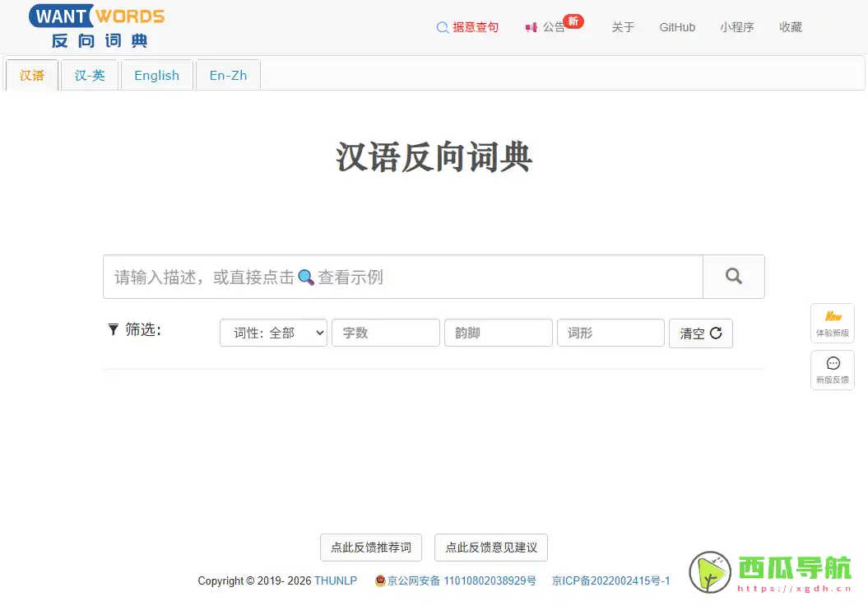Click the 韵脚 rhyme filter field
This screenshot has height=606, width=868.
[498, 333]
